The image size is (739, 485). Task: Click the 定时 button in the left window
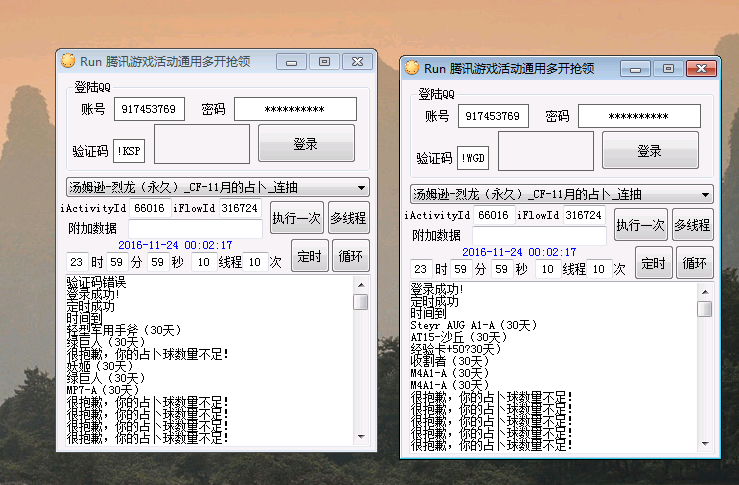tap(310, 256)
